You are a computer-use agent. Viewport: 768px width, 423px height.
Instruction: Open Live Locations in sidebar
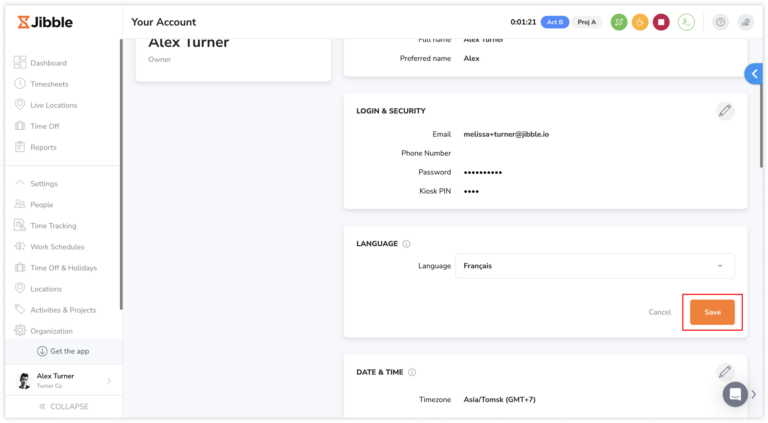[x=53, y=105]
